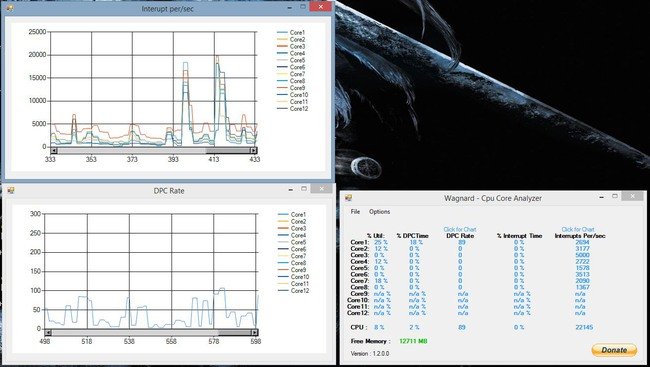Screen dimensions: 650x367
Task: Click Core12 legend entry in Interrupt per/sec chart
Action: point(293,109)
